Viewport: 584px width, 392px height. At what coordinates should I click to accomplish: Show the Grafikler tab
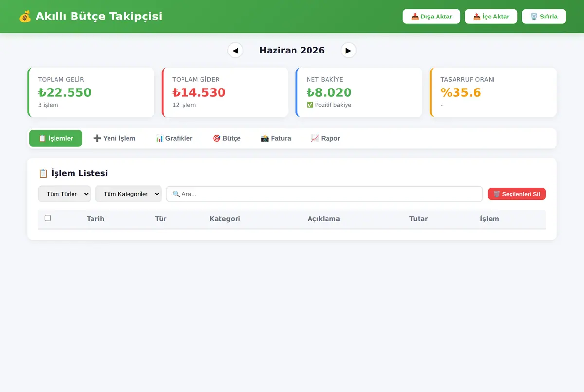[174, 138]
